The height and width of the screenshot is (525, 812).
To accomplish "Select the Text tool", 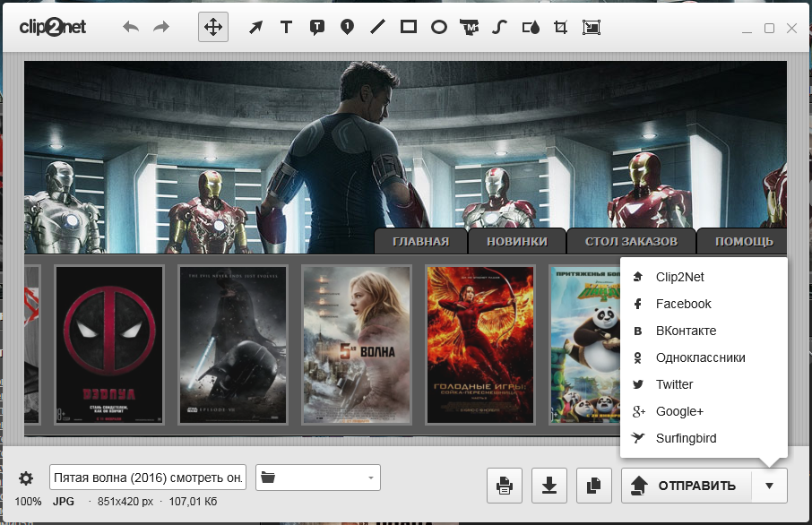I will [x=286, y=27].
